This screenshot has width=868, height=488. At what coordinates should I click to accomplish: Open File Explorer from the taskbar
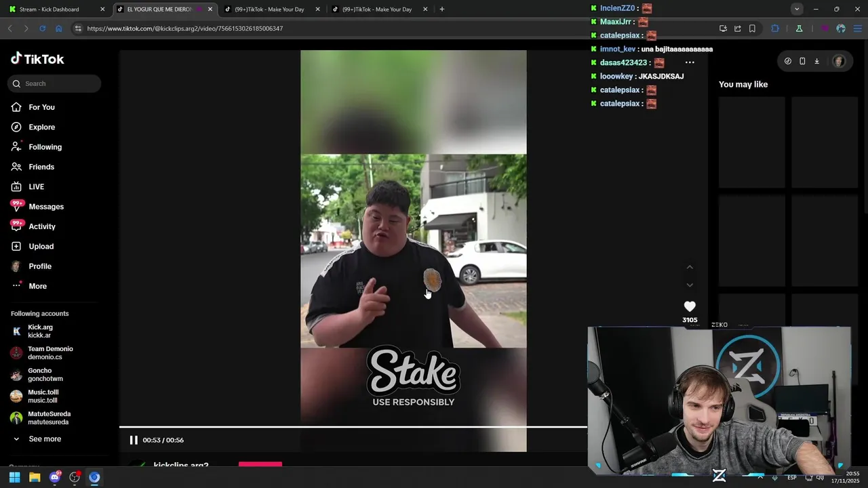35,477
